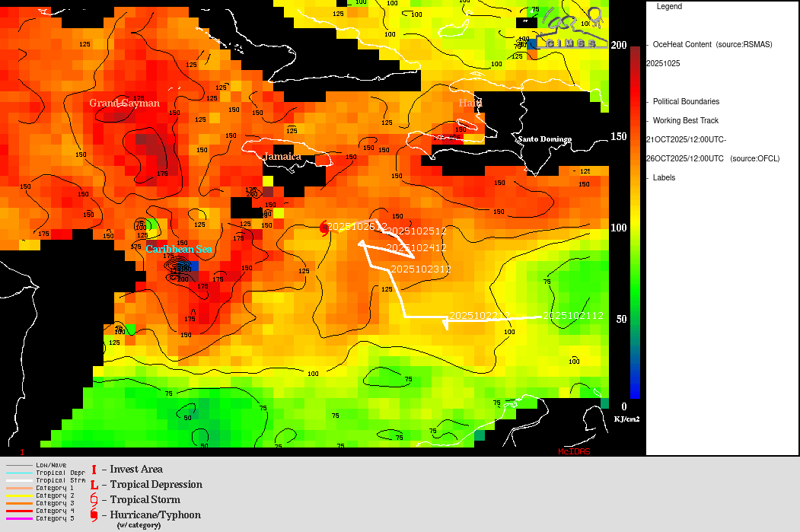800x532 pixels.
Task: Click the Working Best Track legend entry
Action: [x=686, y=121]
